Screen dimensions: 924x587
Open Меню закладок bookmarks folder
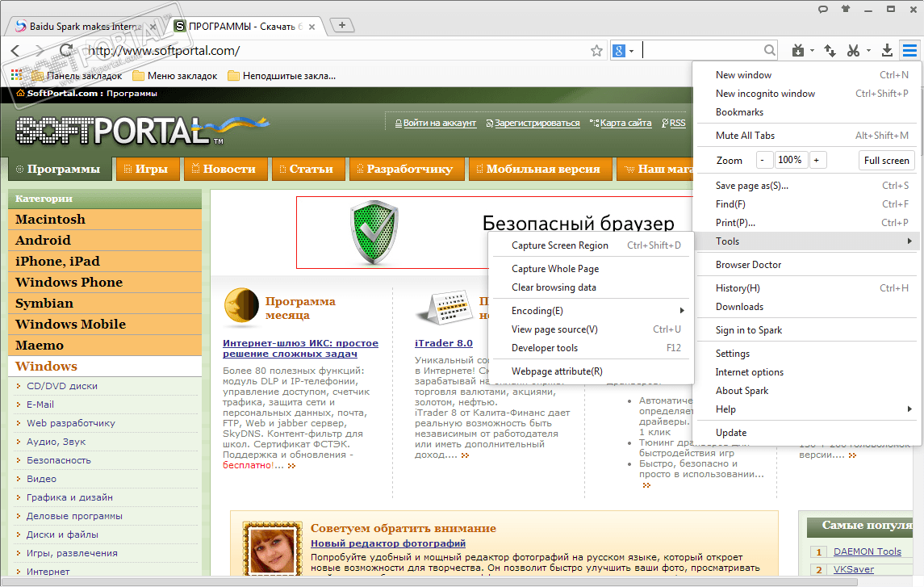point(175,75)
